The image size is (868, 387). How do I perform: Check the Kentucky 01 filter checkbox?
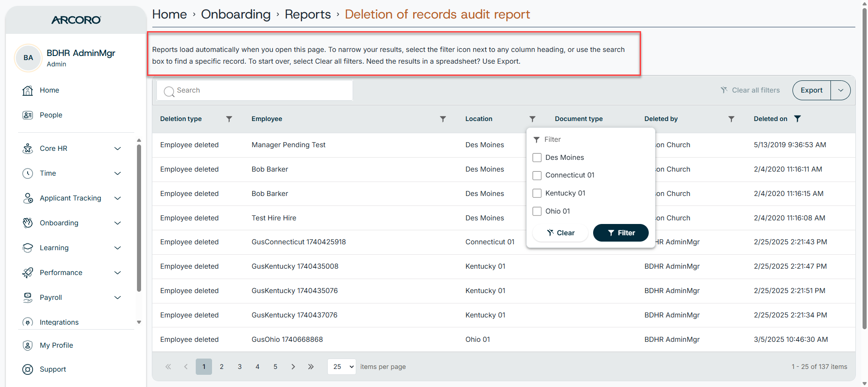pos(537,193)
